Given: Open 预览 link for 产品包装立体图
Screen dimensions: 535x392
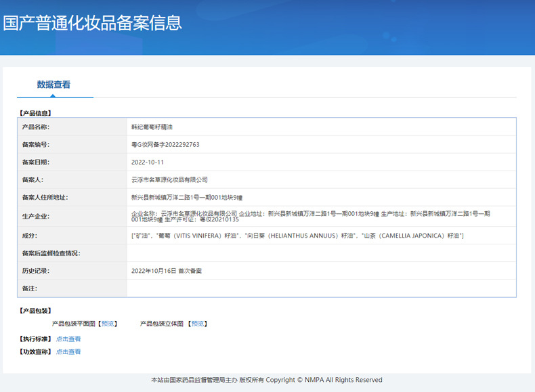Looking at the screenshot, I should [x=198, y=324].
